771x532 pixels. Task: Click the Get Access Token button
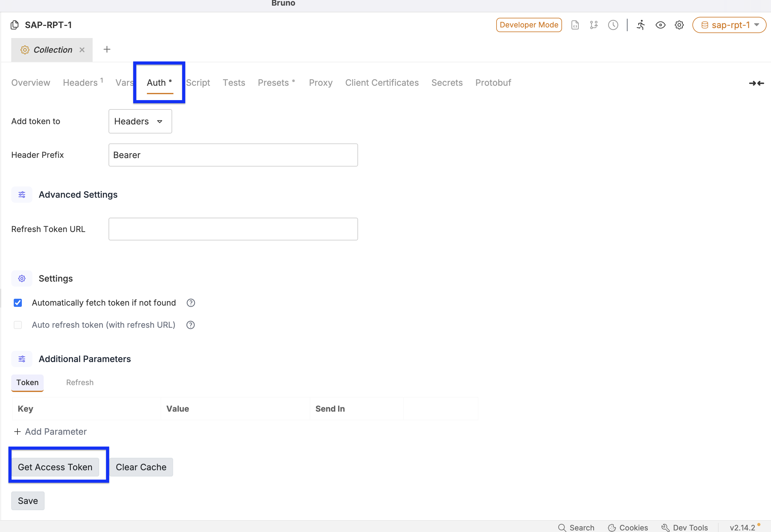55,467
